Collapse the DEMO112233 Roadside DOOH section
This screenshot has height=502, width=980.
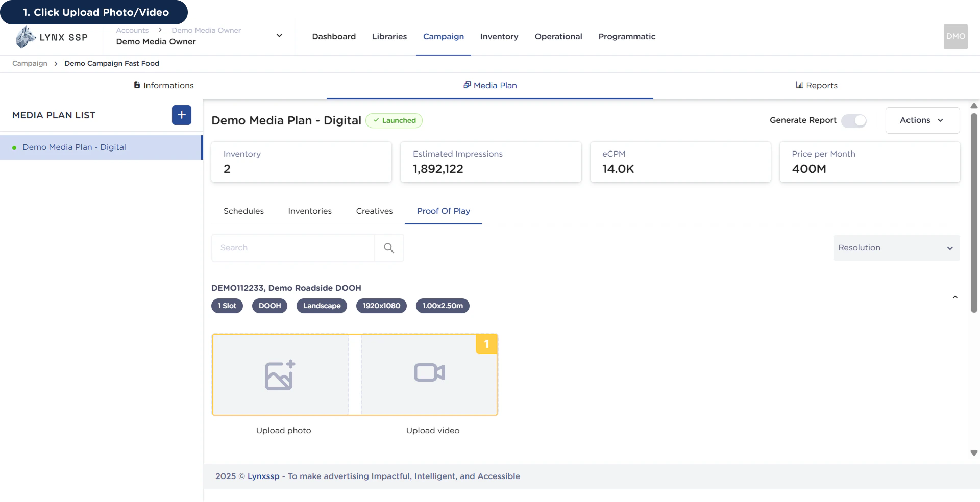954,297
